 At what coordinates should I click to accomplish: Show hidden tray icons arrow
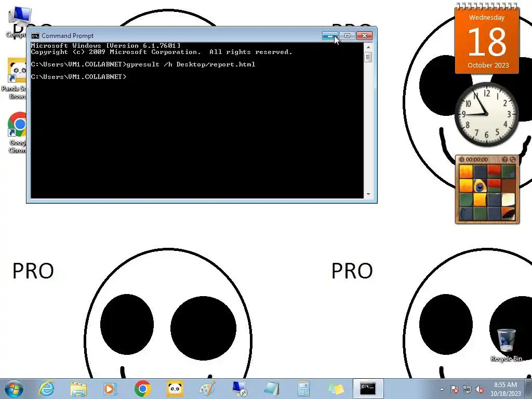[x=442, y=389]
